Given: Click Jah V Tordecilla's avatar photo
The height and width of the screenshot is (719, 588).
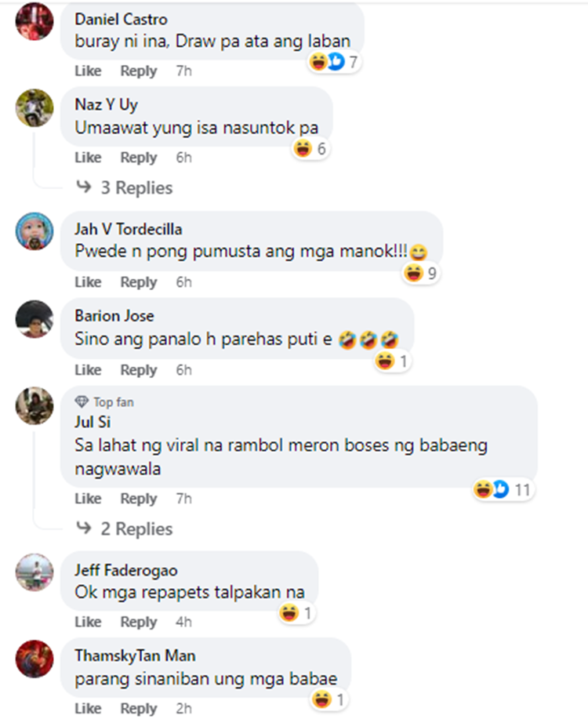Looking at the screenshot, I should pos(34,231).
